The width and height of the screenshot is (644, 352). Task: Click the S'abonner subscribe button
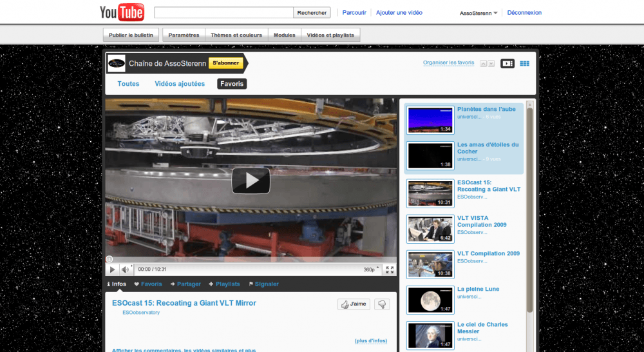(226, 63)
